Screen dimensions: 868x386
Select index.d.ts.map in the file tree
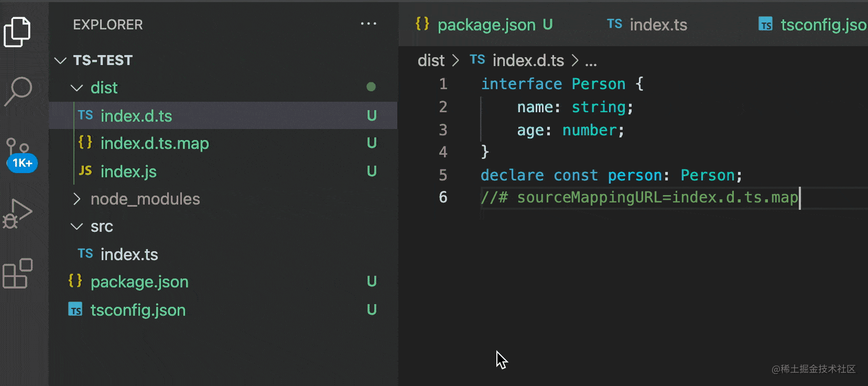pos(155,144)
